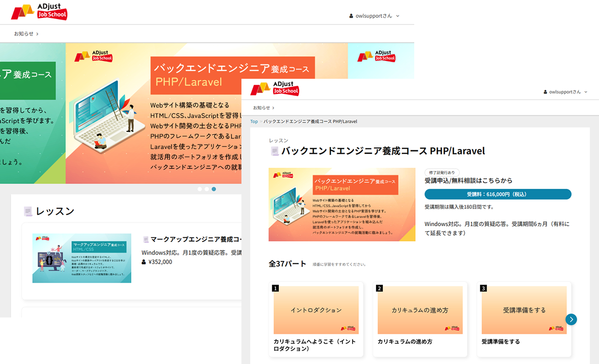Image resolution: width=599 pixels, height=364 pixels.
Task: Select second carousel dot indicator
Action: coord(207,189)
